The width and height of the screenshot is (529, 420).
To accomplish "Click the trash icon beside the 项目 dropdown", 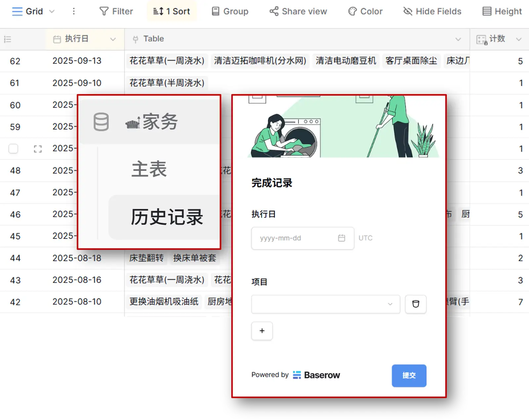I will (416, 304).
